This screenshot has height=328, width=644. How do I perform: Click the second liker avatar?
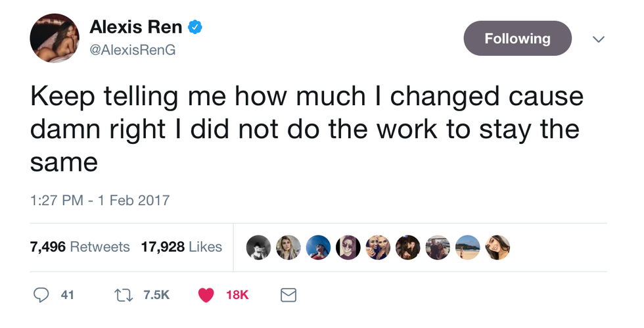[x=288, y=247]
